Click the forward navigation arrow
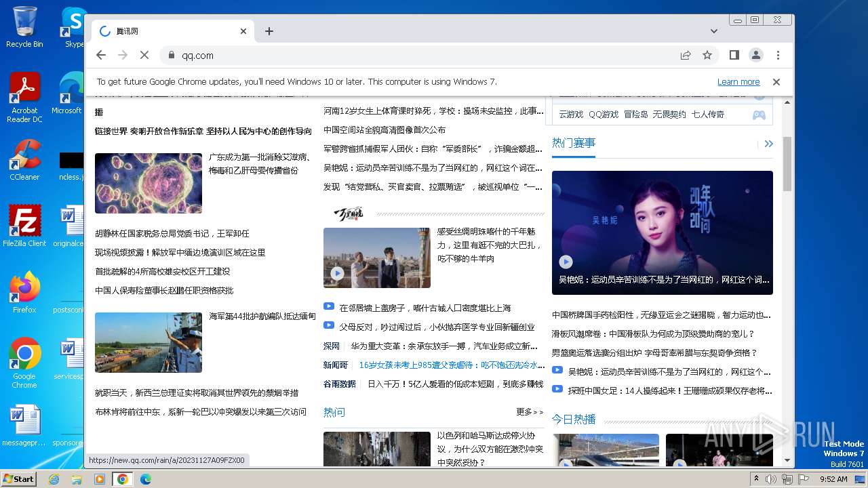868x488 pixels. pos(123,55)
